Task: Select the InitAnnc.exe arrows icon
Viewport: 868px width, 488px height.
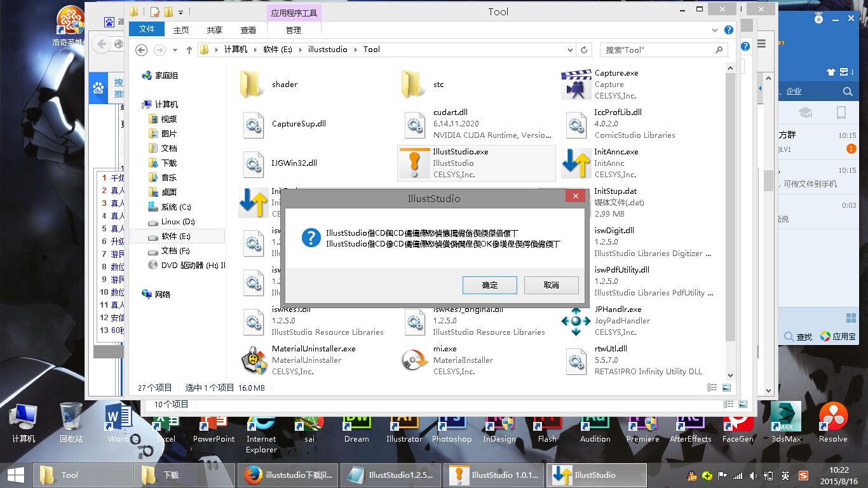Action: [576, 163]
